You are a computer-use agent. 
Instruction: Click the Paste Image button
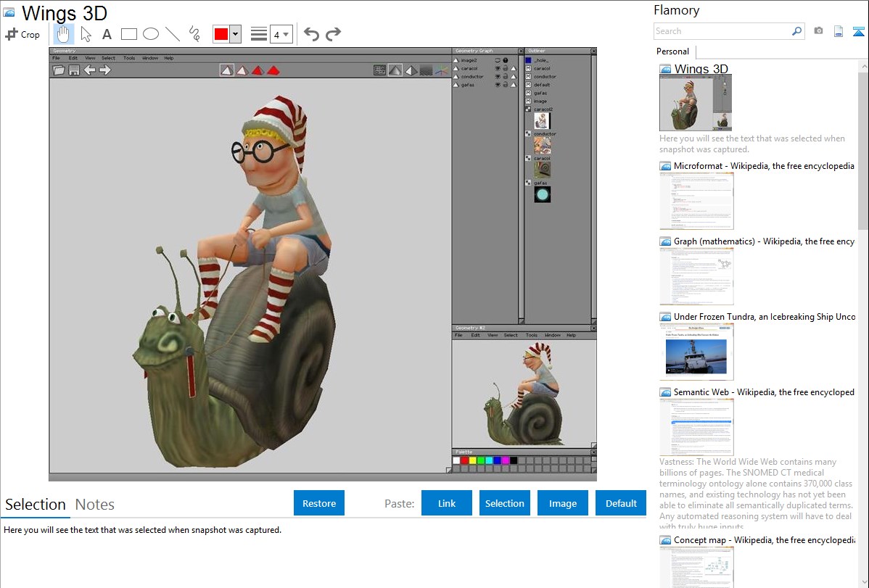tap(562, 503)
